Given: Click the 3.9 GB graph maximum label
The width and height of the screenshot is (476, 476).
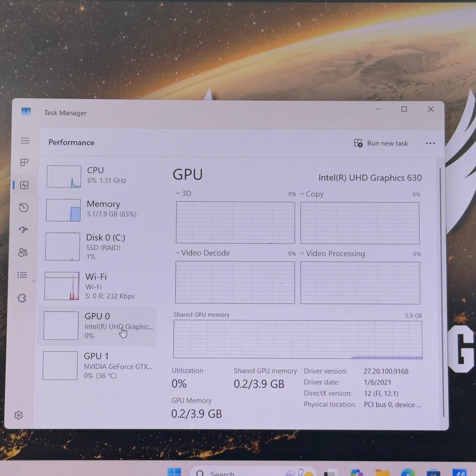Looking at the screenshot, I should click(413, 315).
